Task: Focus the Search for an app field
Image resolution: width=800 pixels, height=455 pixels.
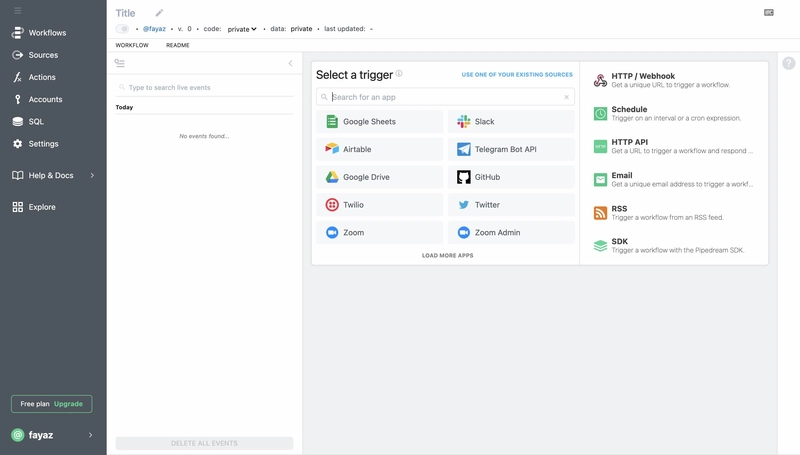Action: pyautogui.click(x=445, y=97)
